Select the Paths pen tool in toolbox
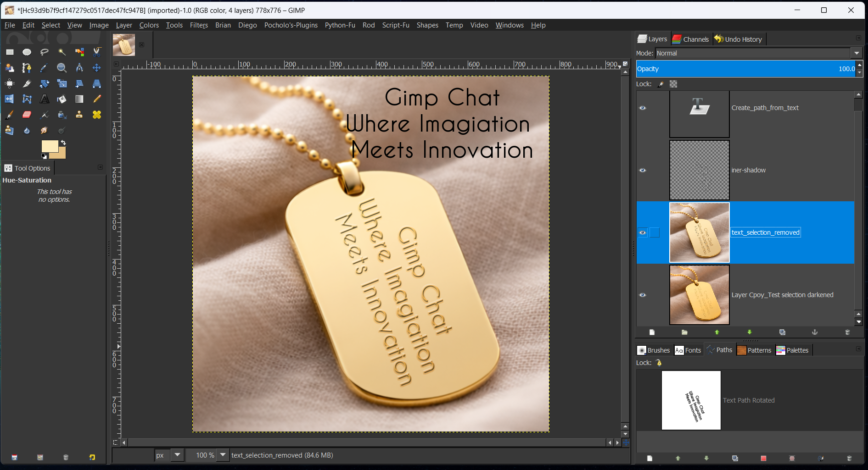Image resolution: width=868 pixels, height=470 pixels. tap(27, 68)
